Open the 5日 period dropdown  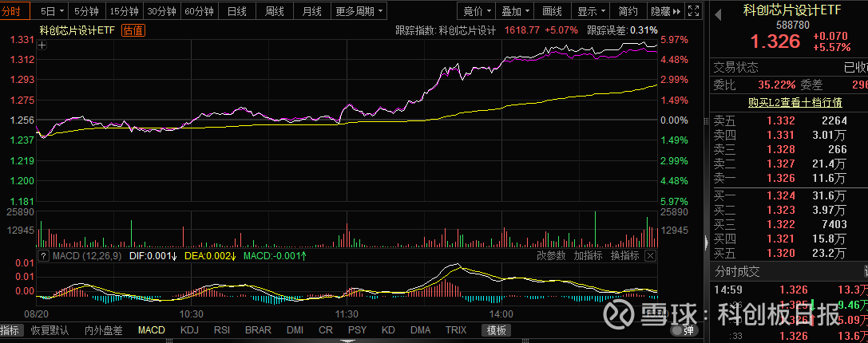[x=54, y=11]
